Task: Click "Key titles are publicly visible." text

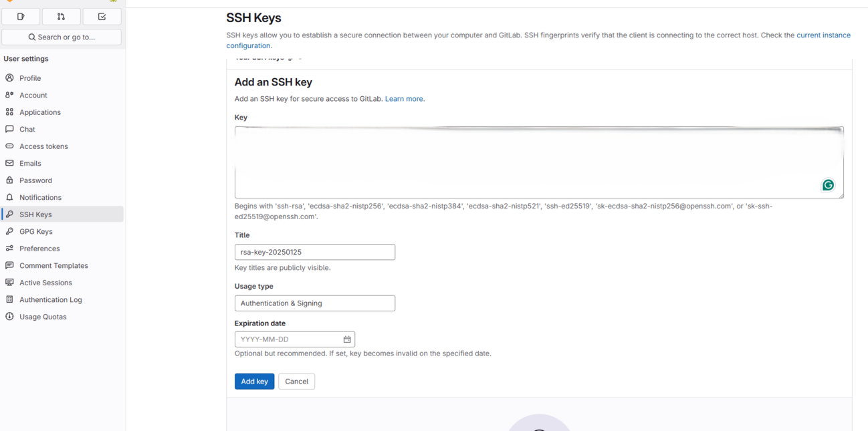Action: coord(282,268)
